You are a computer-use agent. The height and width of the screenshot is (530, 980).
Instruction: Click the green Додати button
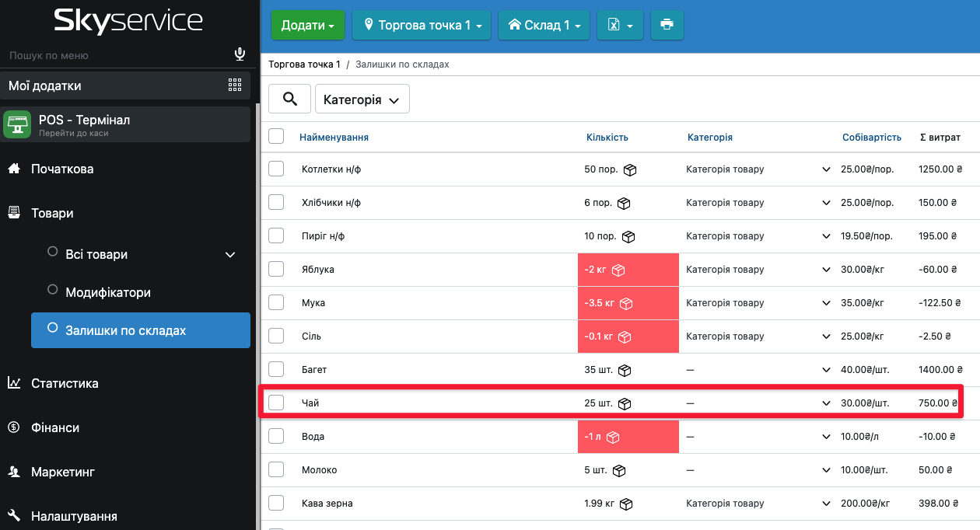click(307, 25)
